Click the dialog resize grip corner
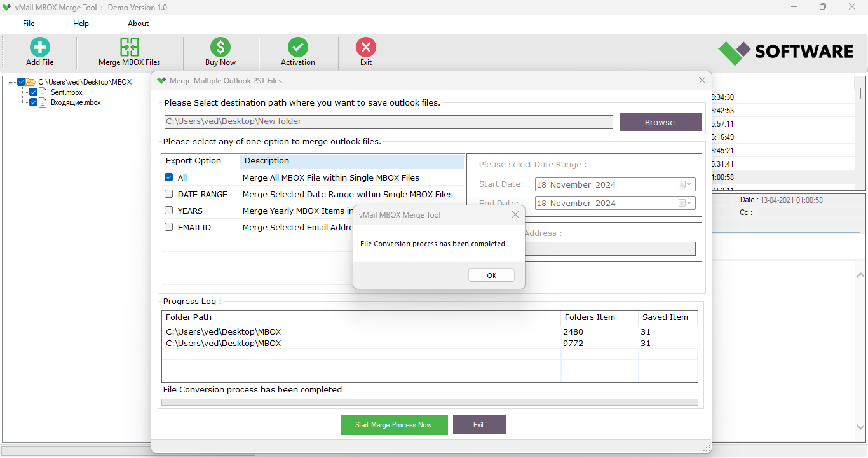 (706, 448)
